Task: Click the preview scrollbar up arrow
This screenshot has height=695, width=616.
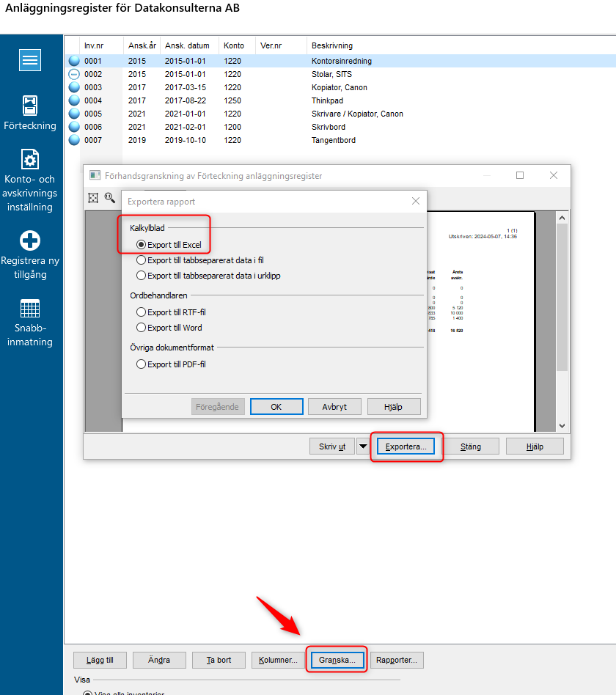Action: click(x=562, y=218)
